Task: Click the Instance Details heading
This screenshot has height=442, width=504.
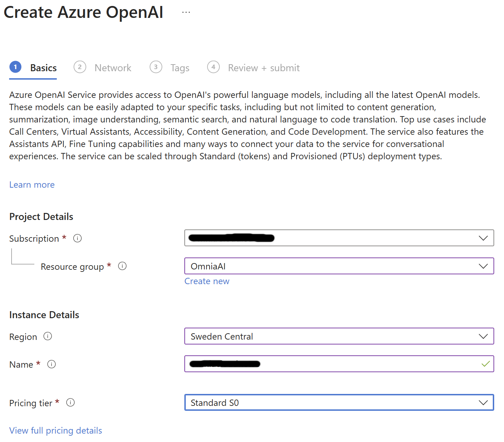Action: click(x=44, y=315)
